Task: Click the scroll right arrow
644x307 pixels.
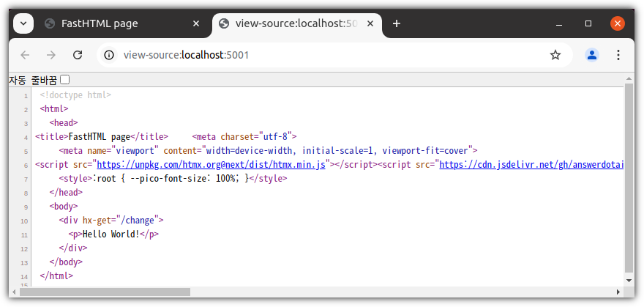Action: (618, 292)
